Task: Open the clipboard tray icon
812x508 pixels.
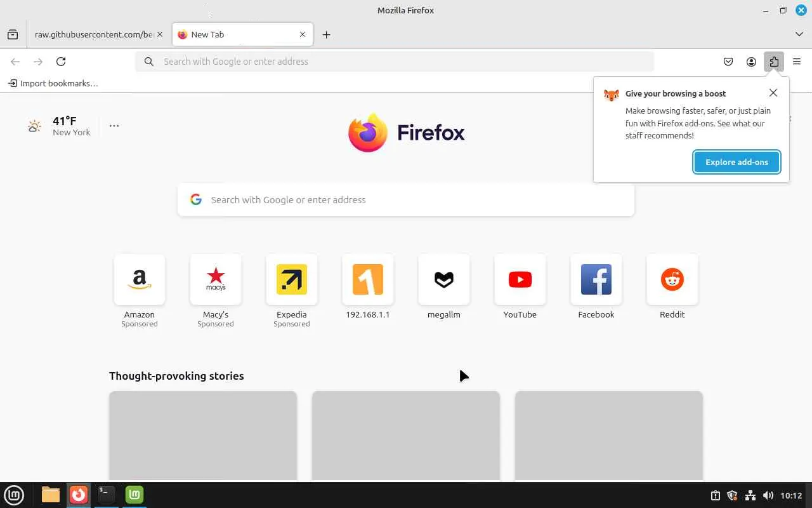Action: [715, 495]
